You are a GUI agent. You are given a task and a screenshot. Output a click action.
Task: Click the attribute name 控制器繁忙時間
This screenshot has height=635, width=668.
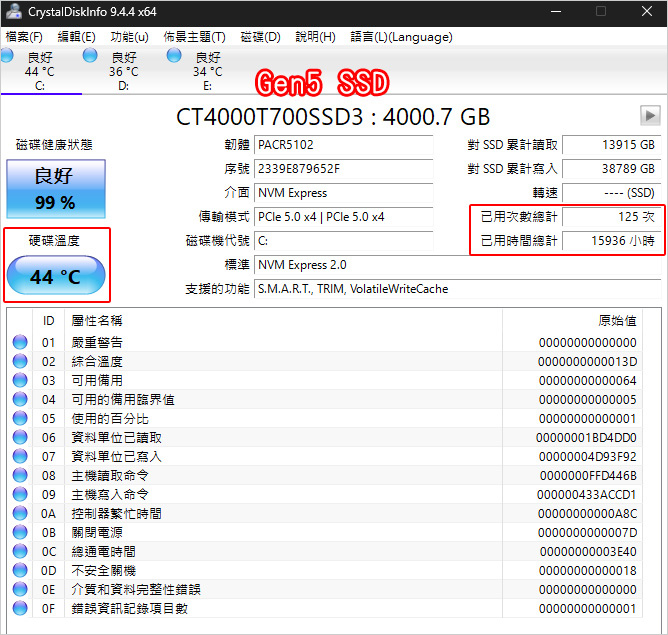pos(117,514)
